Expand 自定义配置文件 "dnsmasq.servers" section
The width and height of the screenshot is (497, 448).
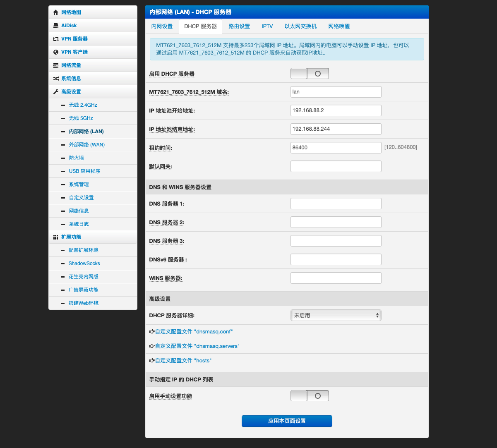(x=197, y=346)
